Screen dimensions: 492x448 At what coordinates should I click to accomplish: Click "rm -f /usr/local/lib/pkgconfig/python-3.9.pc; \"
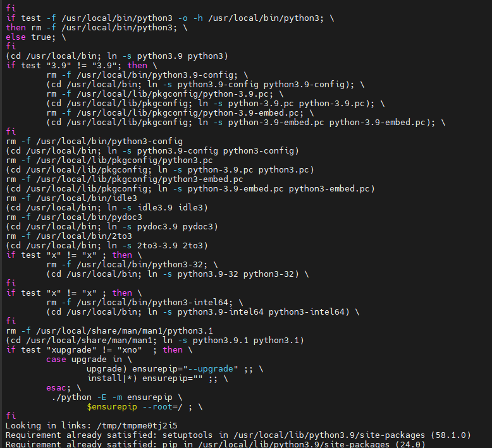(x=165, y=94)
